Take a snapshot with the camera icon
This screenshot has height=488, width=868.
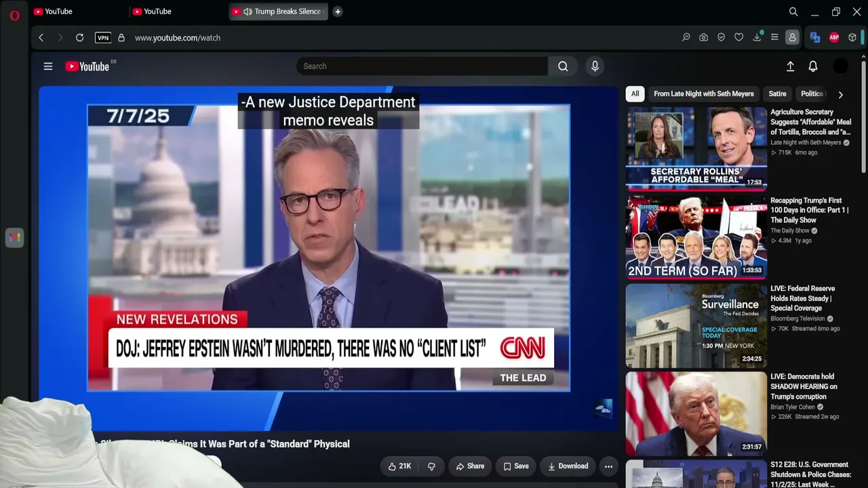coord(704,38)
